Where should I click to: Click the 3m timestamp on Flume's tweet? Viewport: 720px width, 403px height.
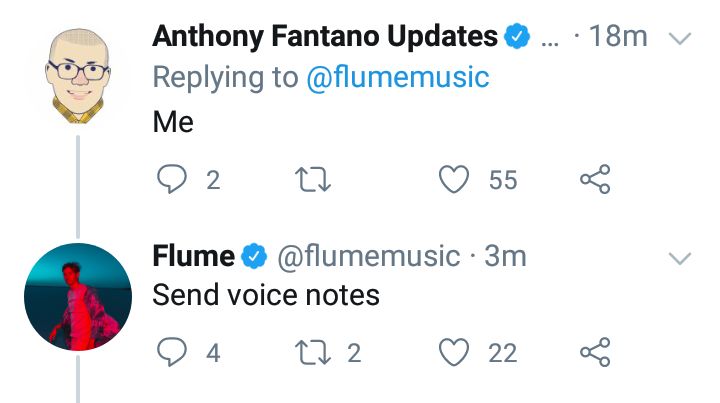(x=505, y=257)
